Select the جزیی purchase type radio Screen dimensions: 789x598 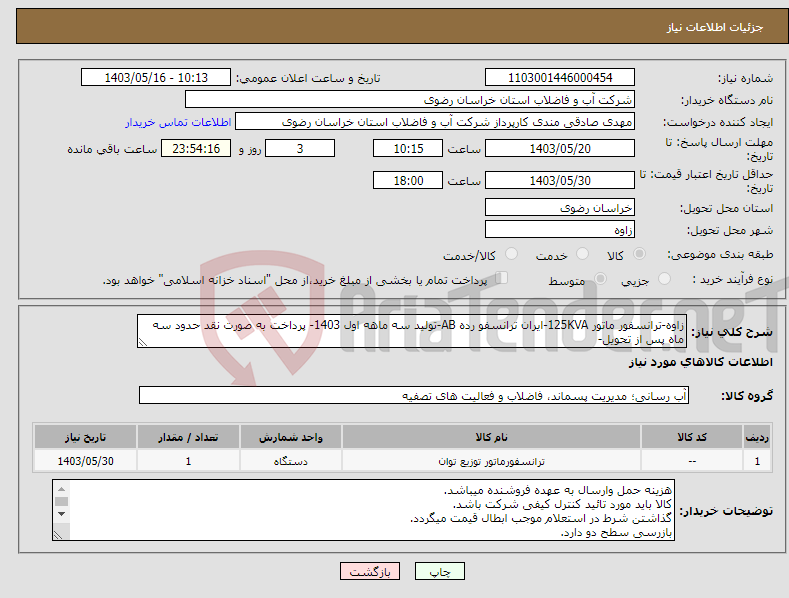tap(664, 278)
